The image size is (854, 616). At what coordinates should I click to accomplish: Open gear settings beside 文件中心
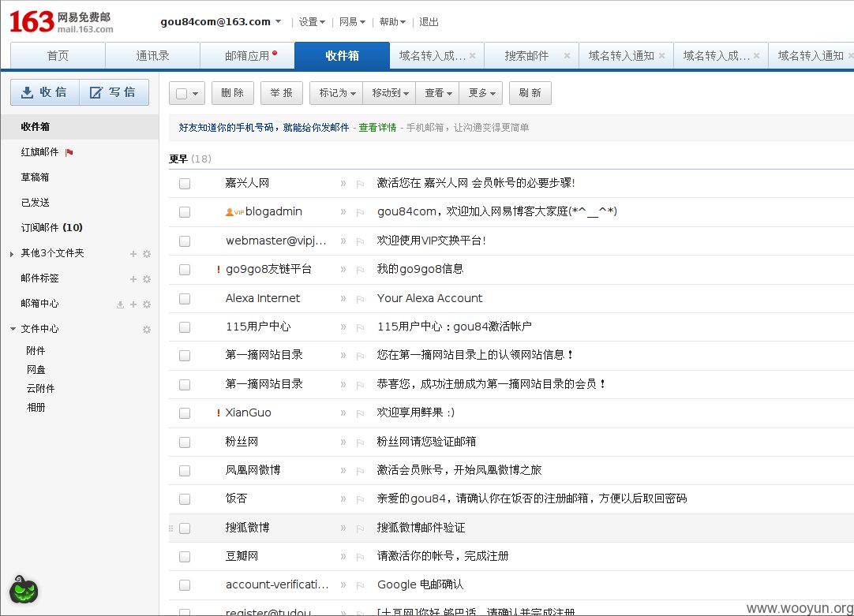coord(147,330)
